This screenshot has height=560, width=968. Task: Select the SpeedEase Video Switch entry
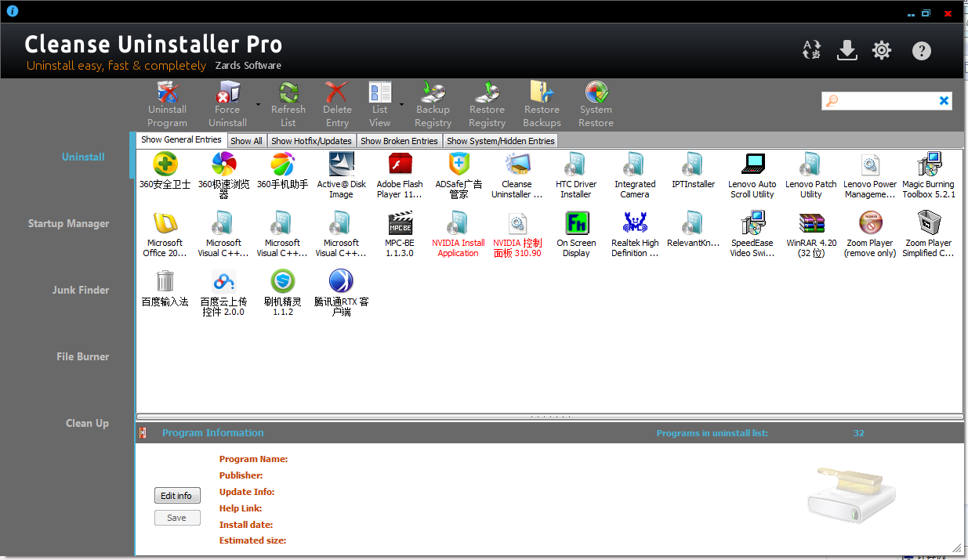pyautogui.click(x=752, y=234)
